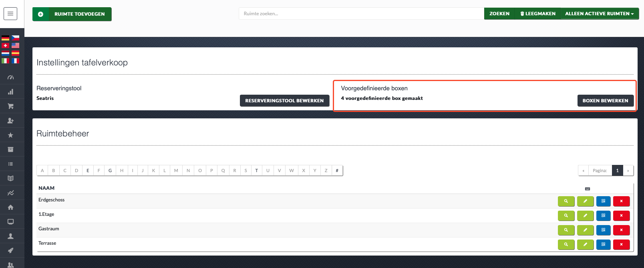Select the # filter in alphabet bar
The height and width of the screenshot is (268, 644).
(337, 171)
